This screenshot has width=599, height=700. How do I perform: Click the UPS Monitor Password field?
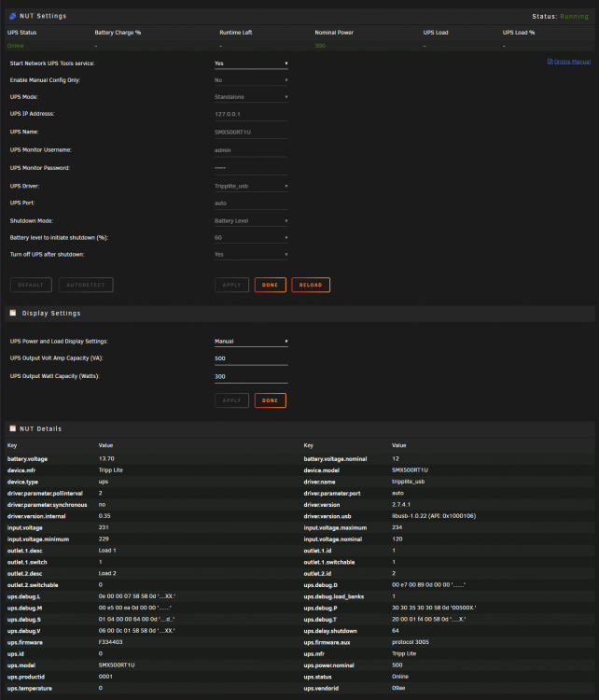pyautogui.click(x=251, y=168)
